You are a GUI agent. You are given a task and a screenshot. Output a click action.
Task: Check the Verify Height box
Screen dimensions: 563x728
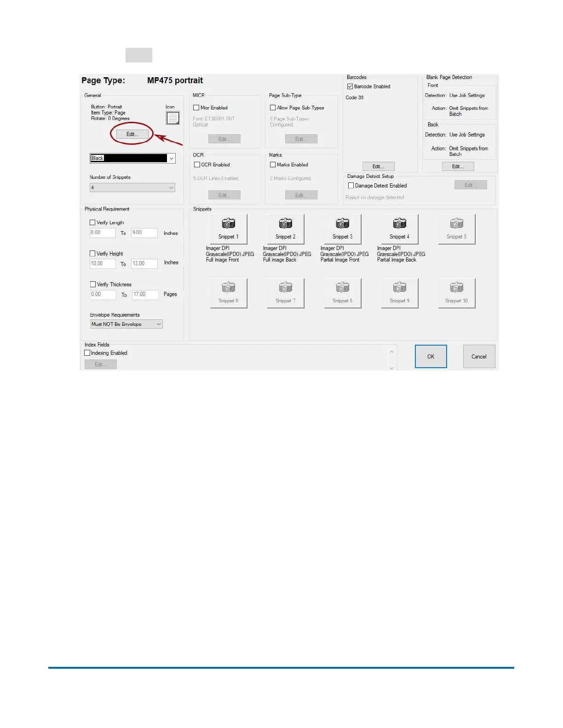pos(92,253)
